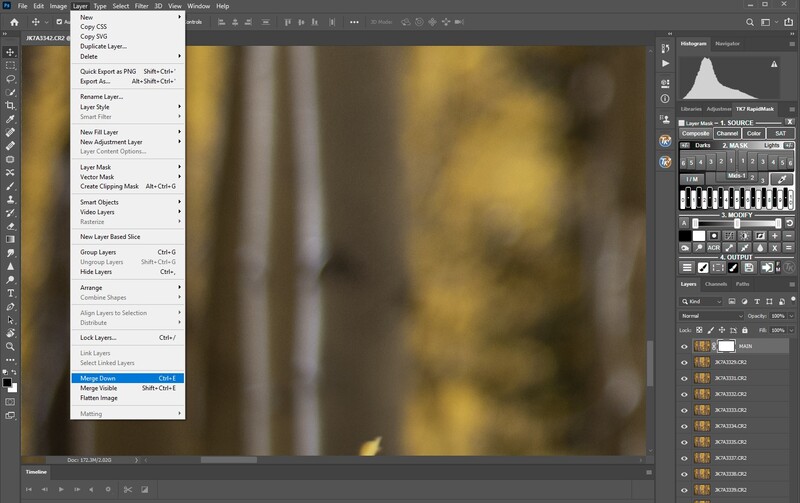Click the RapidMask output arrow-to-door icon

(x=766, y=267)
